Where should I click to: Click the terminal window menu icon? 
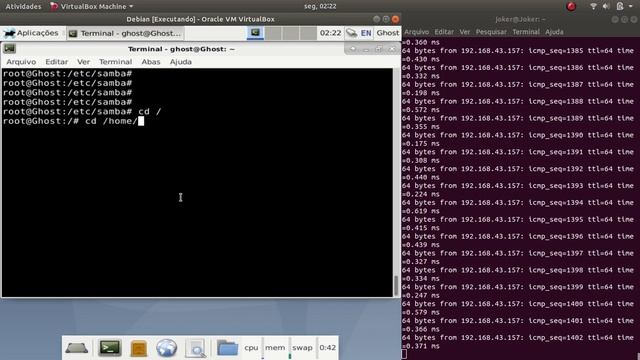tap(9, 49)
